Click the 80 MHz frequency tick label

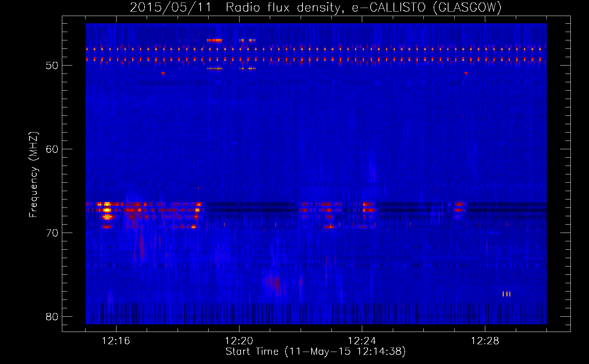tap(52, 317)
